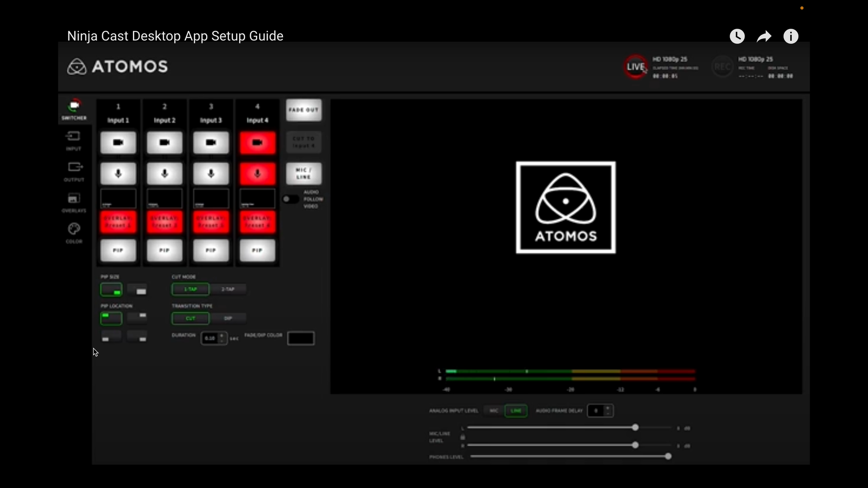Click the Input 1 channel label
Viewport: 868px width, 488px height.
[x=118, y=120]
